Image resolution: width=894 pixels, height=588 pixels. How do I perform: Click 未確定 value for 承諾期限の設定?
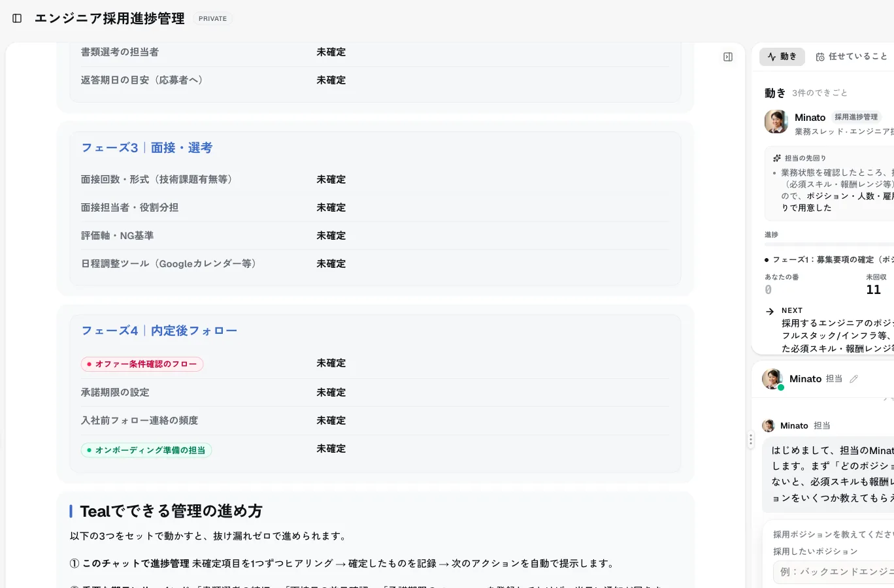[331, 392]
